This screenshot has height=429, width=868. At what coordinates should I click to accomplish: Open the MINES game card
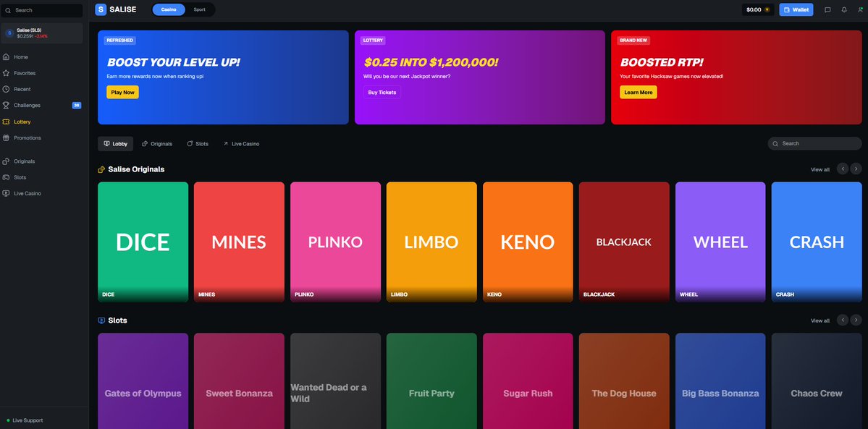tap(239, 242)
